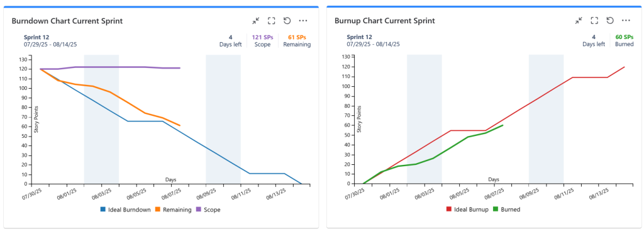The height and width of the screenshot is (231, 644).
Task: Minimize the Burnup Chart gadget
Action: point(579,21)
